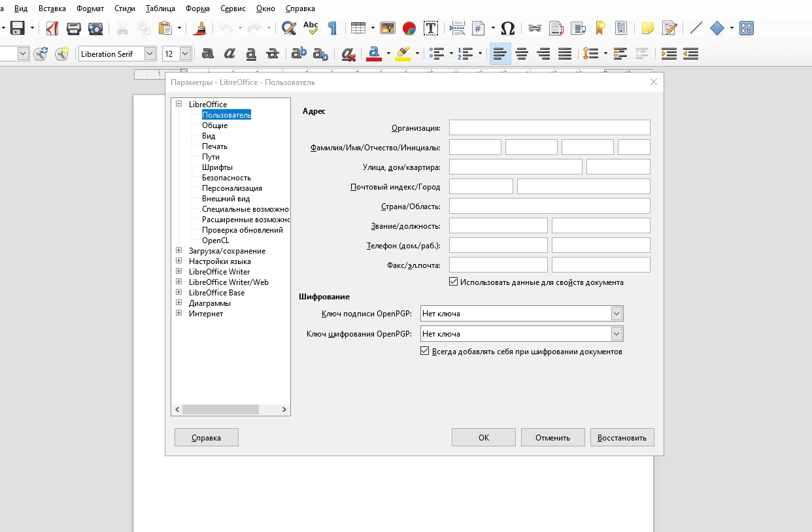Apply Bold formatting icon
This screenshot has width=812, height=532.
(208, 54)
